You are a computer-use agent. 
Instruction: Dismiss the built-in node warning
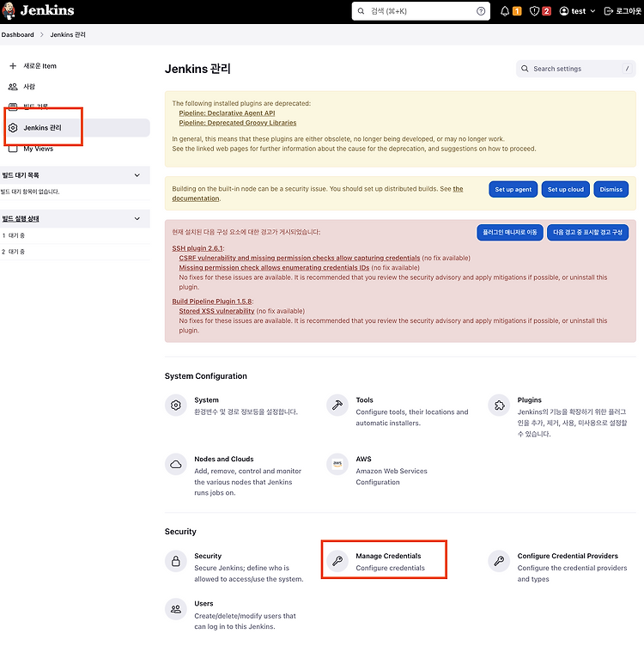pyautogui.click(x=611, y=189)
